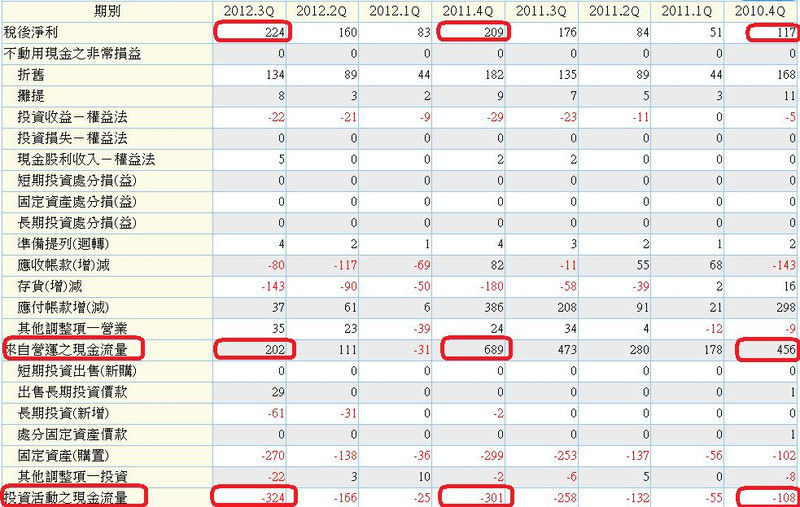Click accounts payable value 298

click(786, 308)
